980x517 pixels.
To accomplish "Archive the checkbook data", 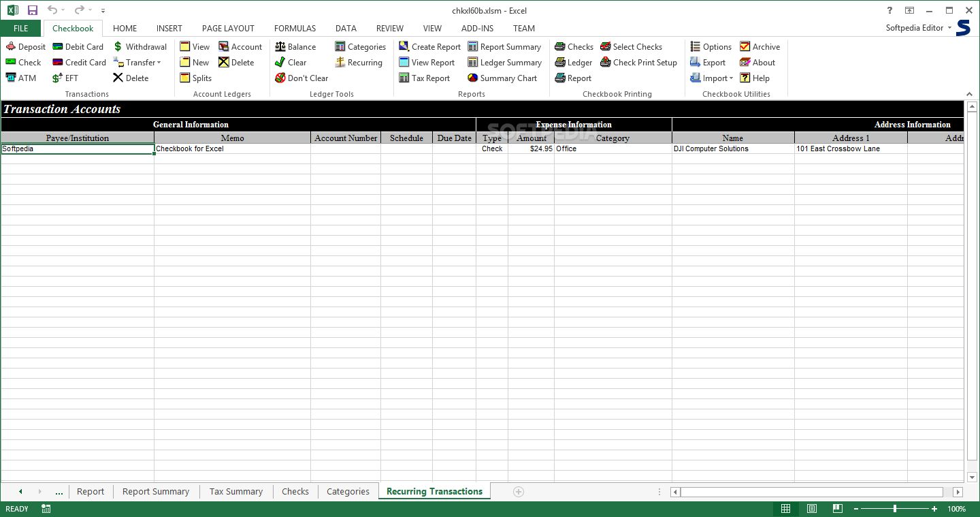I will coord(759,47).
